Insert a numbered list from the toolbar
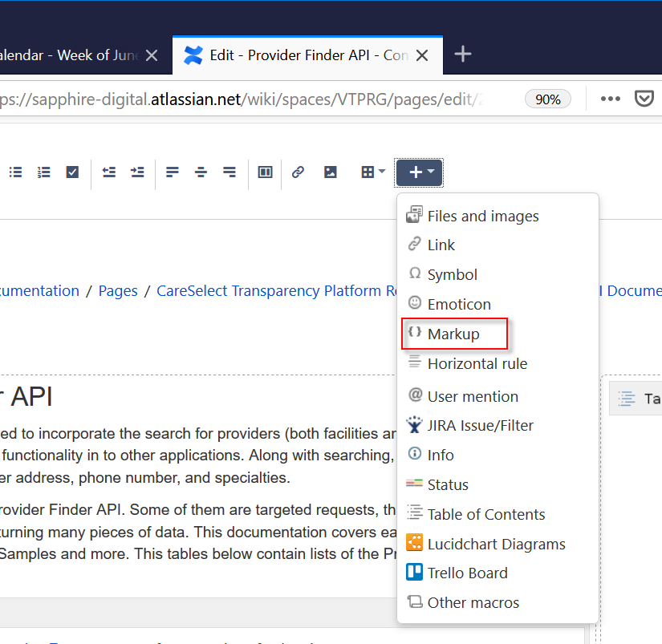This screenshot has width=662, height=644. pos(44,172)
